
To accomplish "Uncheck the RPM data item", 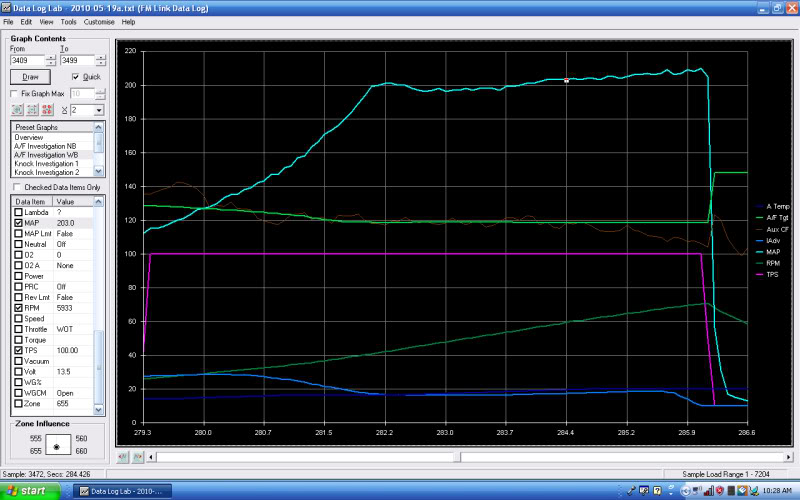I will pos(17,309).
